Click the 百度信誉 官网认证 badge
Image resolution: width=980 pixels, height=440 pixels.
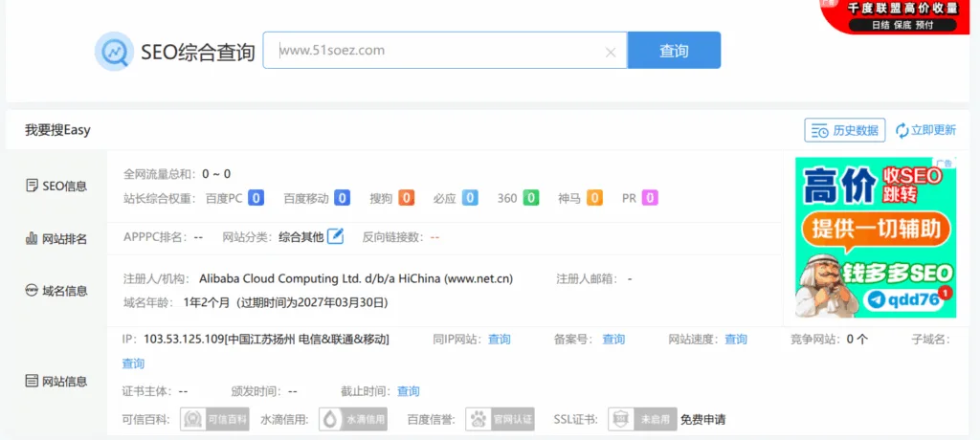[500, 419]
